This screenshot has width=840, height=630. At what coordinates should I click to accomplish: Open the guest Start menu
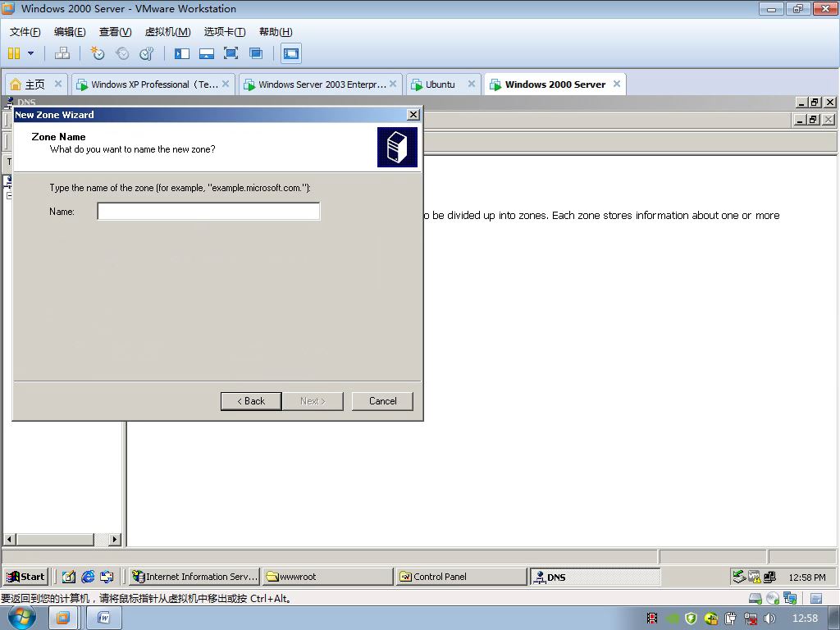[25, 577]
